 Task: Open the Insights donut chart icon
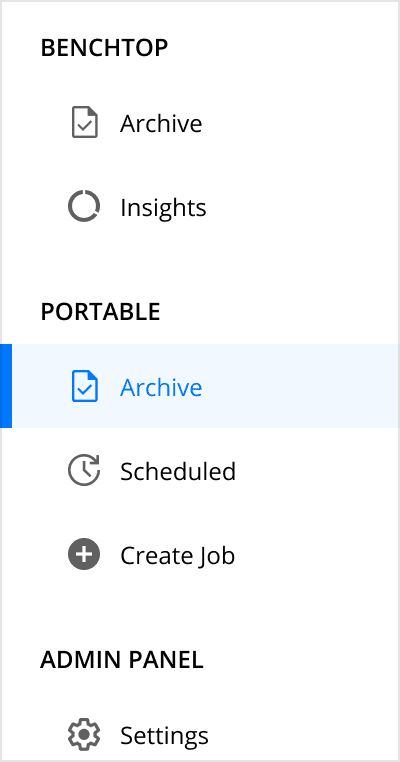(x=84, y=207)
